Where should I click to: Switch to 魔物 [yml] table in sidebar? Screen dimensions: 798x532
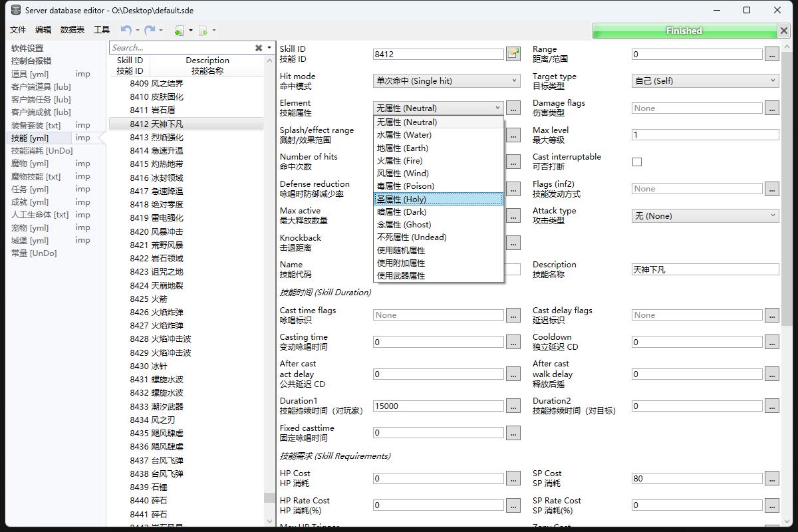tap(30, 164)
